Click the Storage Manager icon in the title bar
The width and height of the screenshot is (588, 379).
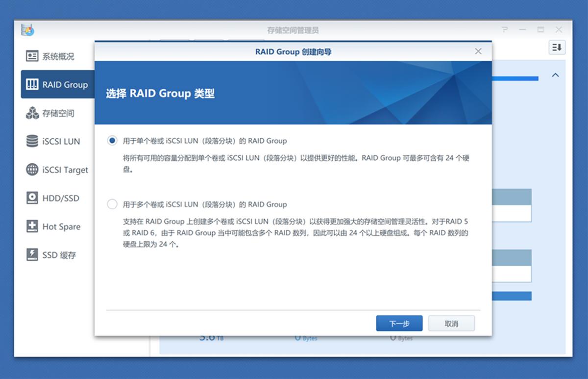(28, 29)
